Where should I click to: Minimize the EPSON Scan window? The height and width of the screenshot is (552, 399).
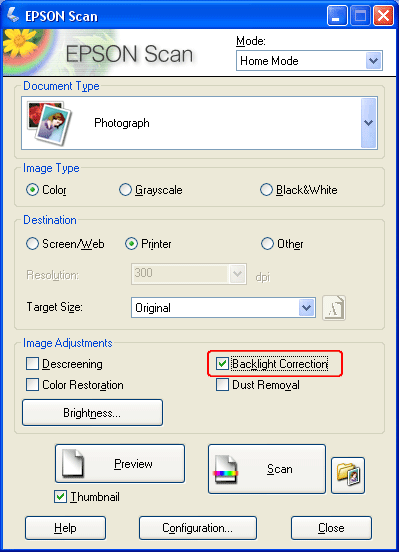(x=337, y=16)
